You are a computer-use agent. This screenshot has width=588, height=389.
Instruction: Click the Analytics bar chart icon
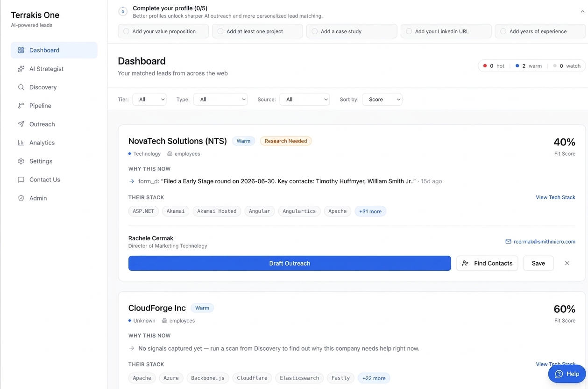point(21,143)
